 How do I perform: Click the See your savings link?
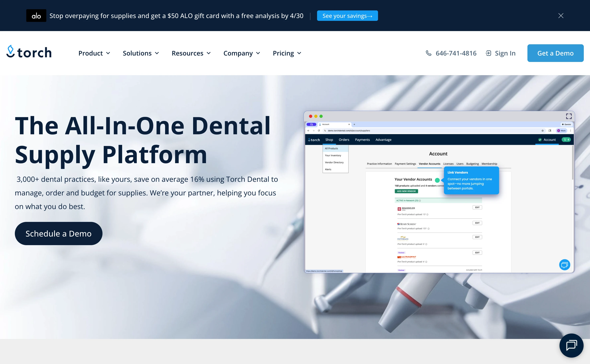347,16
